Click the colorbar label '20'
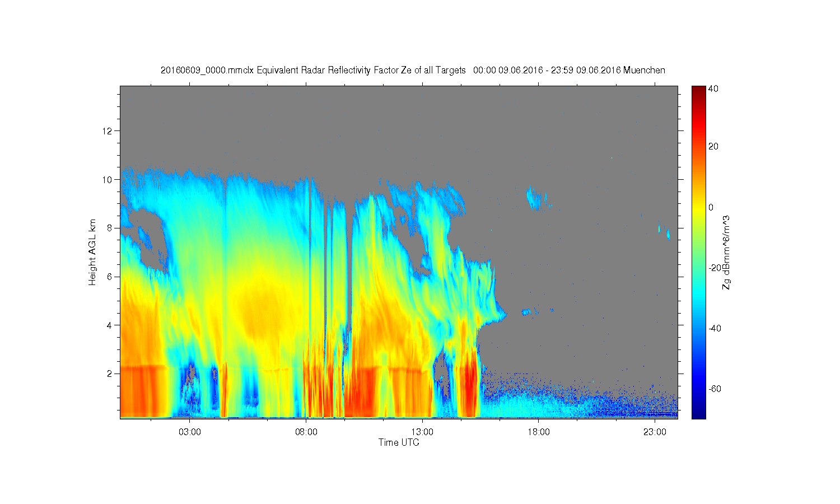 click(713, 147)
